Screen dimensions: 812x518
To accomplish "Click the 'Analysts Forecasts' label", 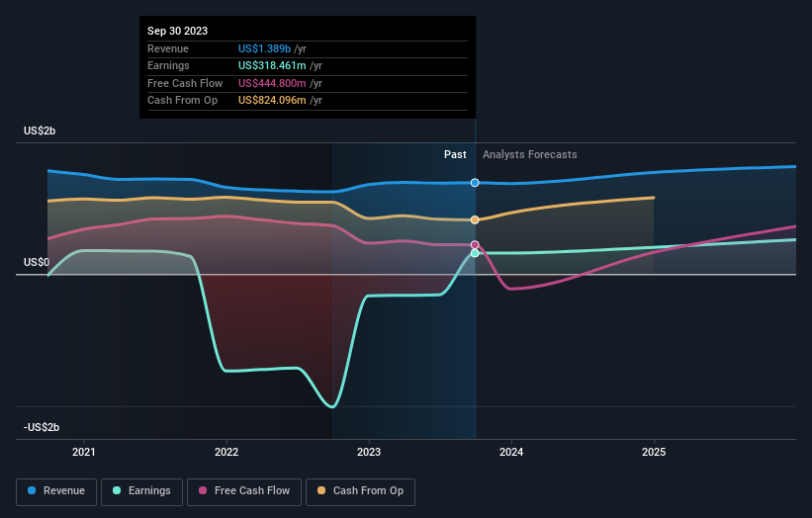I will [530, 154].
